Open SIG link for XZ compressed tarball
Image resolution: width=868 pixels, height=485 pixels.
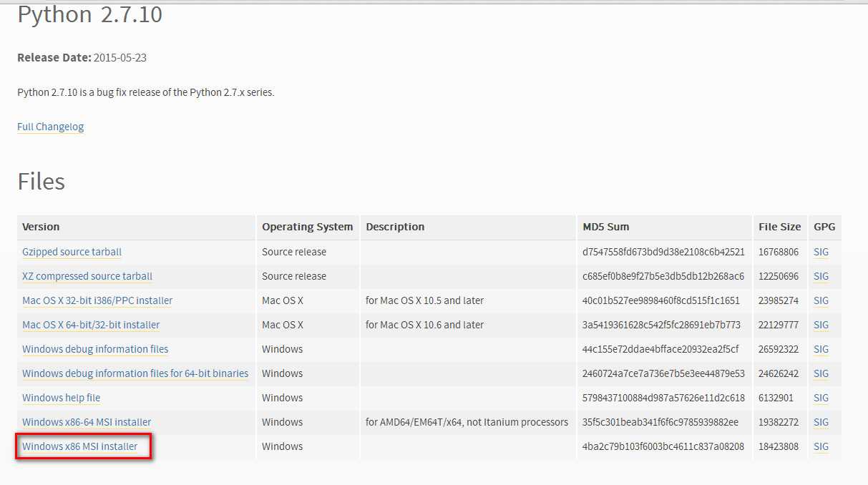click(x=821, y=276)
